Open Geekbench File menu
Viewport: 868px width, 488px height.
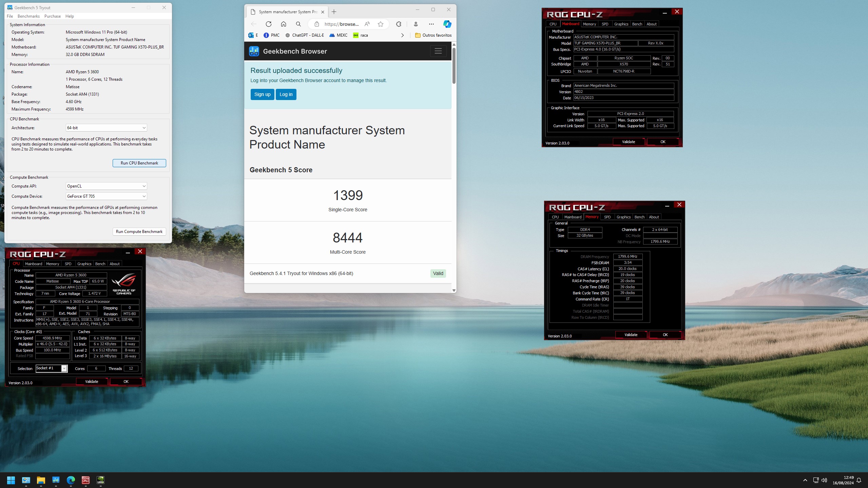[x=10, y=16]
